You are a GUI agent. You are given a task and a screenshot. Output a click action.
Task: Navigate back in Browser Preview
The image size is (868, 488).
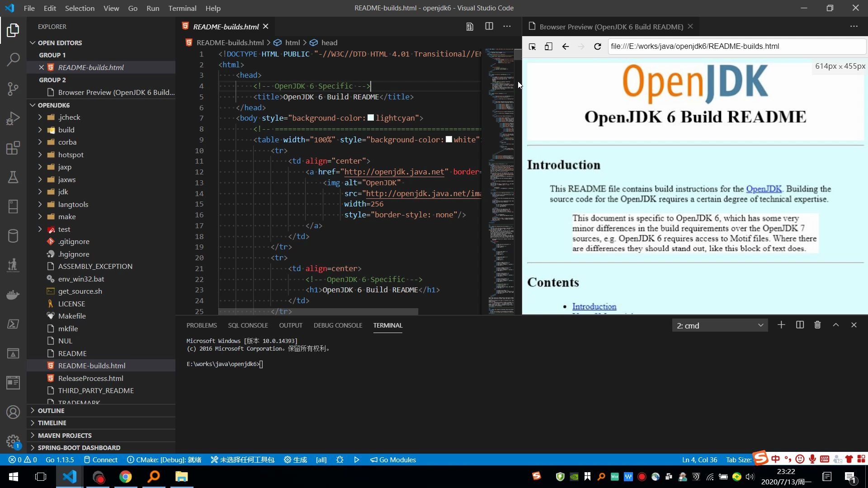(x=565, y=46)
